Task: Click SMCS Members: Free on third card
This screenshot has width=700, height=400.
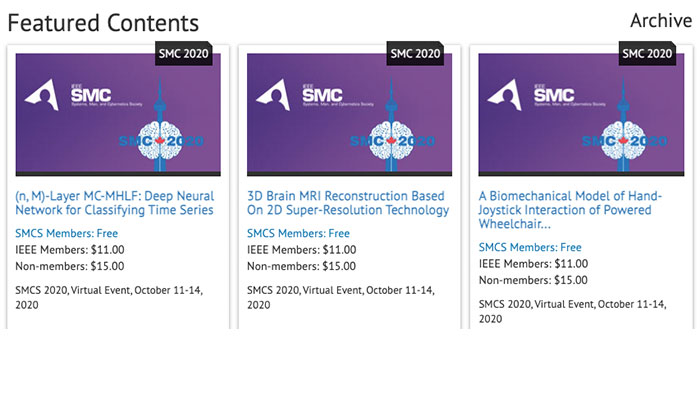Action: [530, 247]
